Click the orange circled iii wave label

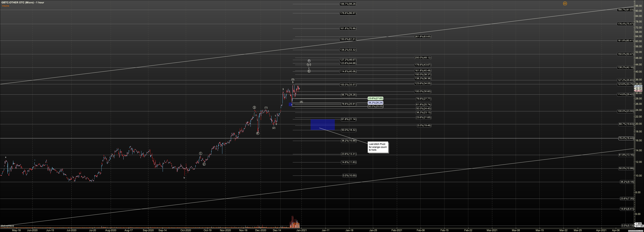[565, 4]
